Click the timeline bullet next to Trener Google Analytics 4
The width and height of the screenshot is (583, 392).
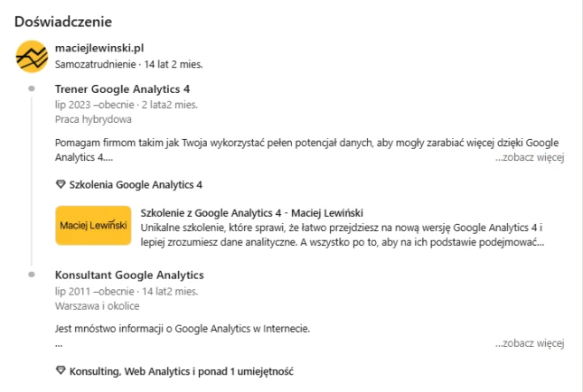click(32, 89)
